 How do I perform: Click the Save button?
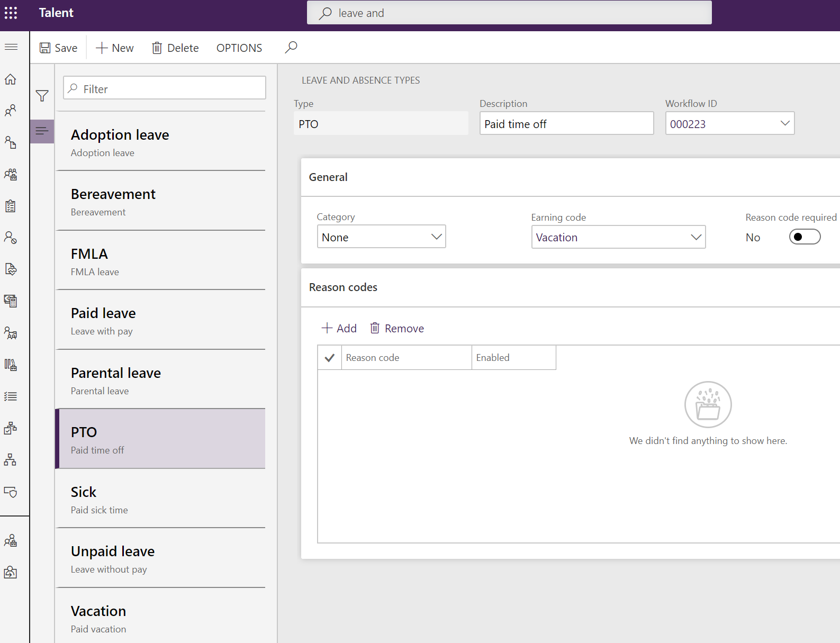(x=59, y=48)
